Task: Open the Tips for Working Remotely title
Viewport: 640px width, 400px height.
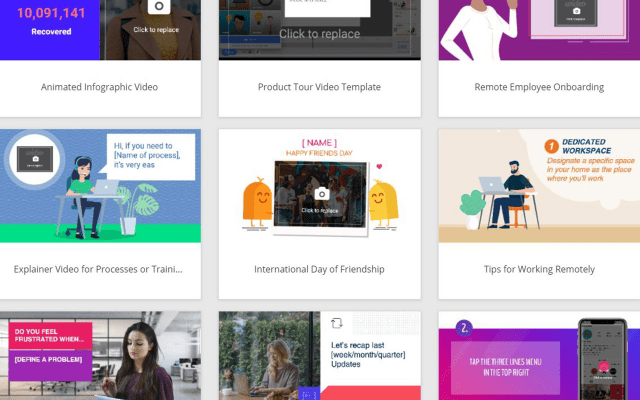Action: coord(539,269)
